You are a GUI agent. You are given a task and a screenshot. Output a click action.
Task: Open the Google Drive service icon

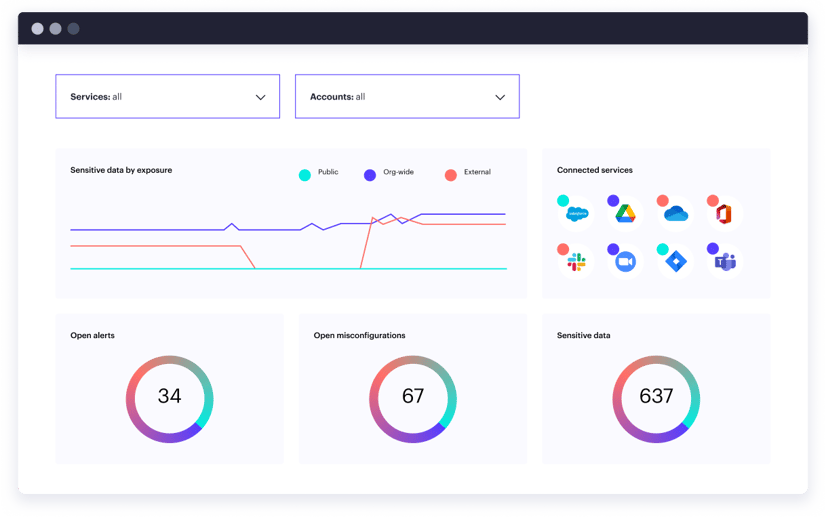[x=626, y=214]
